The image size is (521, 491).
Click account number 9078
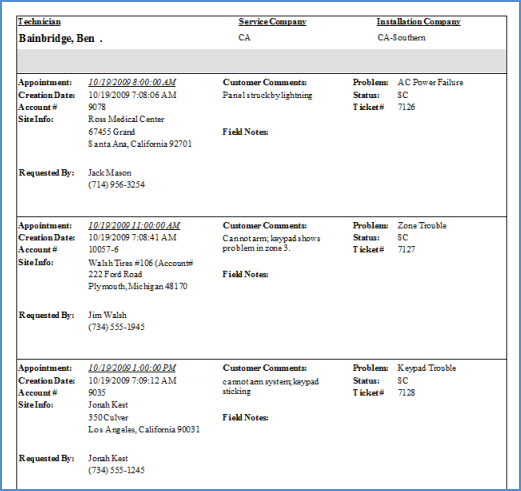pos(97,107)
